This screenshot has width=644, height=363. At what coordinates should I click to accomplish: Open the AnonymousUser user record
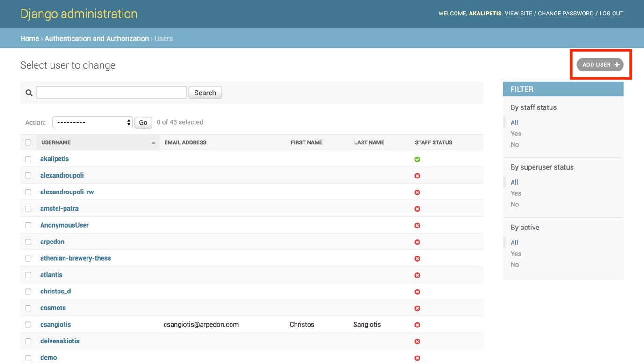pos(65,225)
